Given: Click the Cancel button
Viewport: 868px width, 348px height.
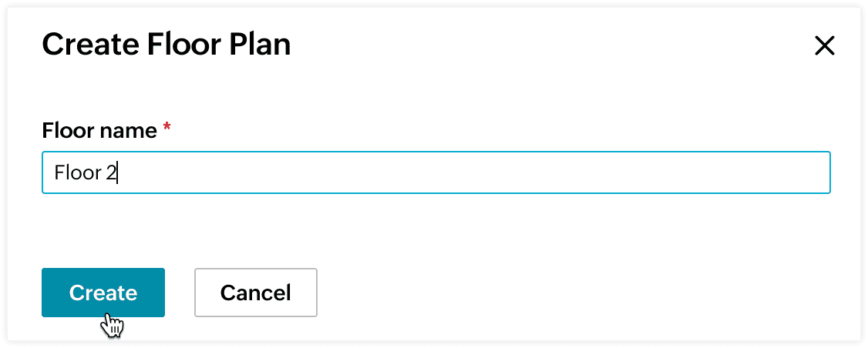Looking at the screenshot, I should click(x=255, y=293).
